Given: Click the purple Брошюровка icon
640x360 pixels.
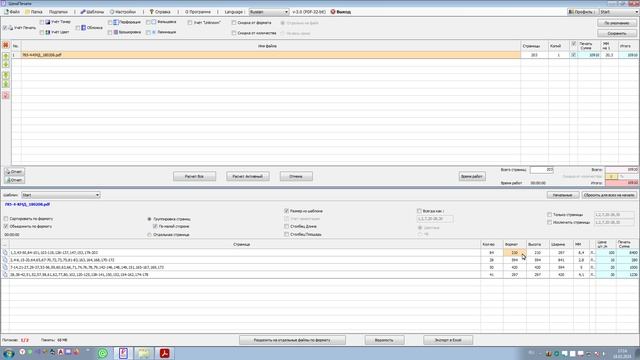Looking at the screenshot, I should pyautogui.click(x=116, y=32).
